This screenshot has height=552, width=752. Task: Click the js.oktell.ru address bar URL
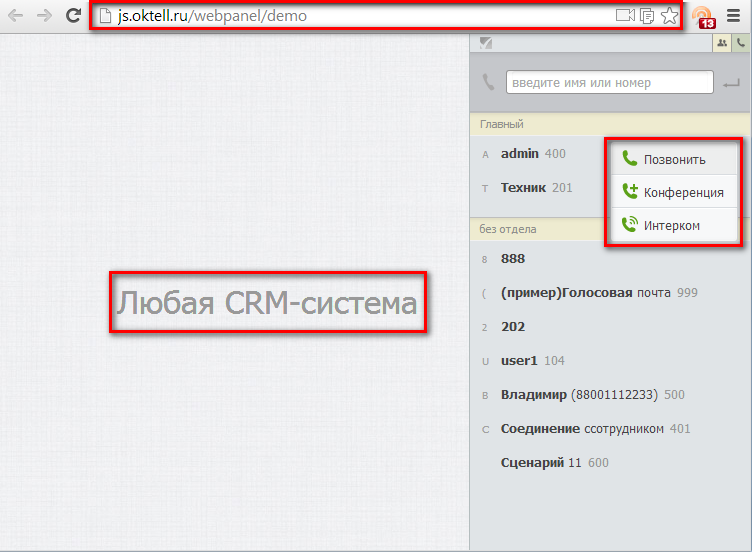click(212, 16)
